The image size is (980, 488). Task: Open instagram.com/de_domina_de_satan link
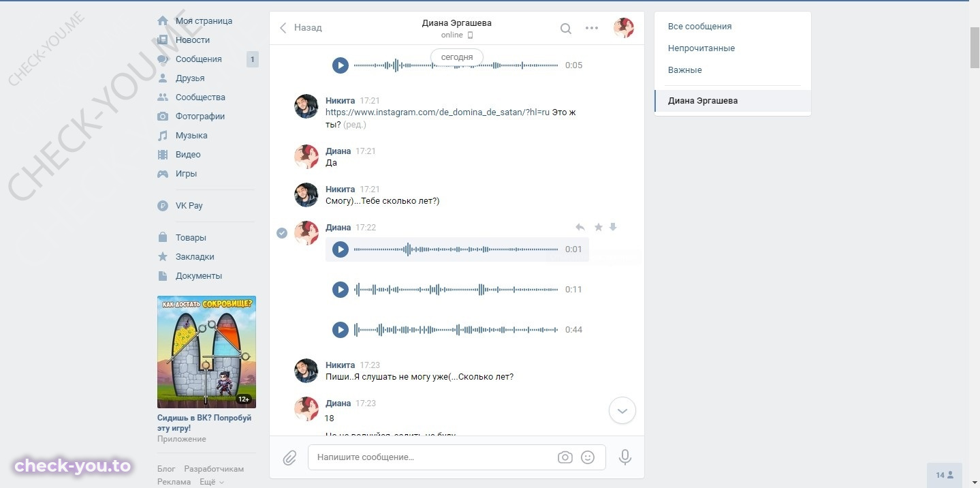[437, 112]
